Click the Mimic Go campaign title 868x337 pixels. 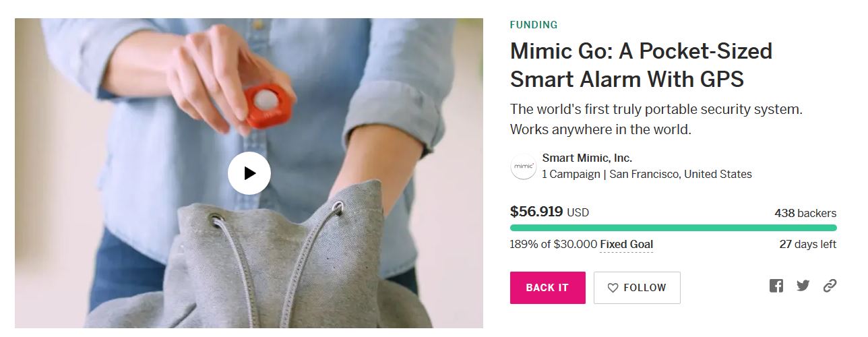click(x=640, y=65)
